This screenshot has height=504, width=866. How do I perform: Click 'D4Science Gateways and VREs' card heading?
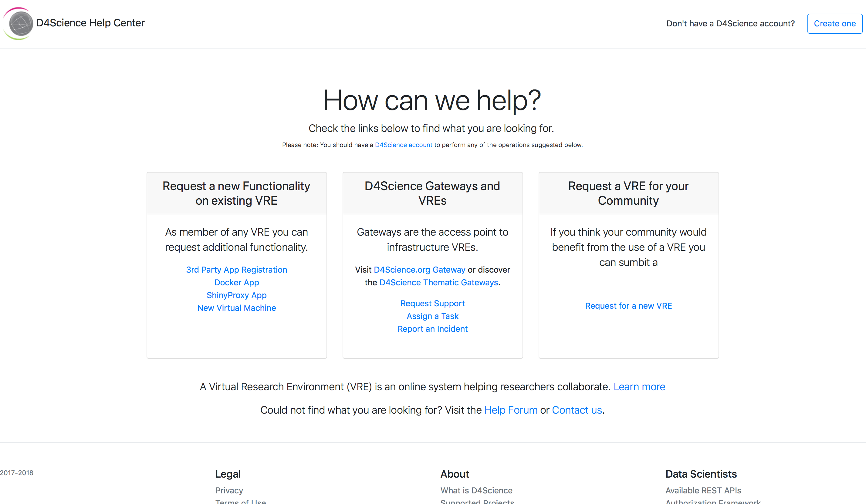pos(432,193)
